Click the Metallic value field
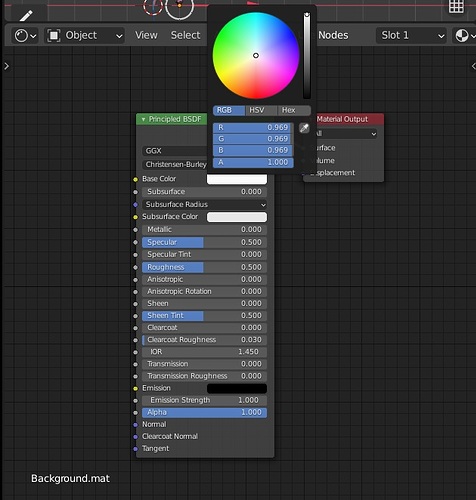 point(204,229)
